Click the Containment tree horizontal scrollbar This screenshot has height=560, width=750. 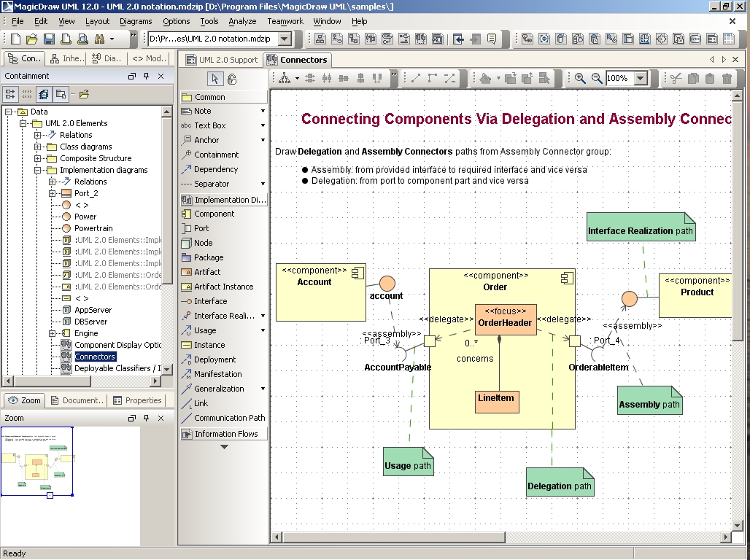(53, 381)
